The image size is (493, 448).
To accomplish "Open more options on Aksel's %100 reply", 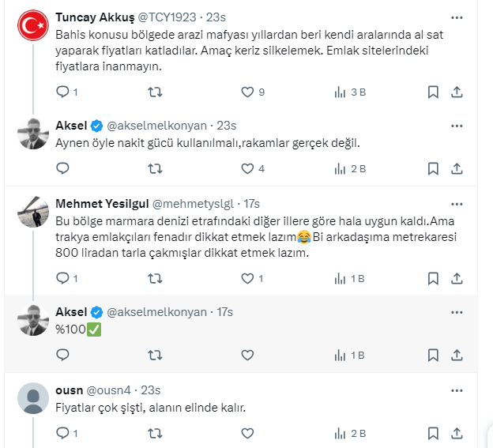I will click(x=457, y=311).
